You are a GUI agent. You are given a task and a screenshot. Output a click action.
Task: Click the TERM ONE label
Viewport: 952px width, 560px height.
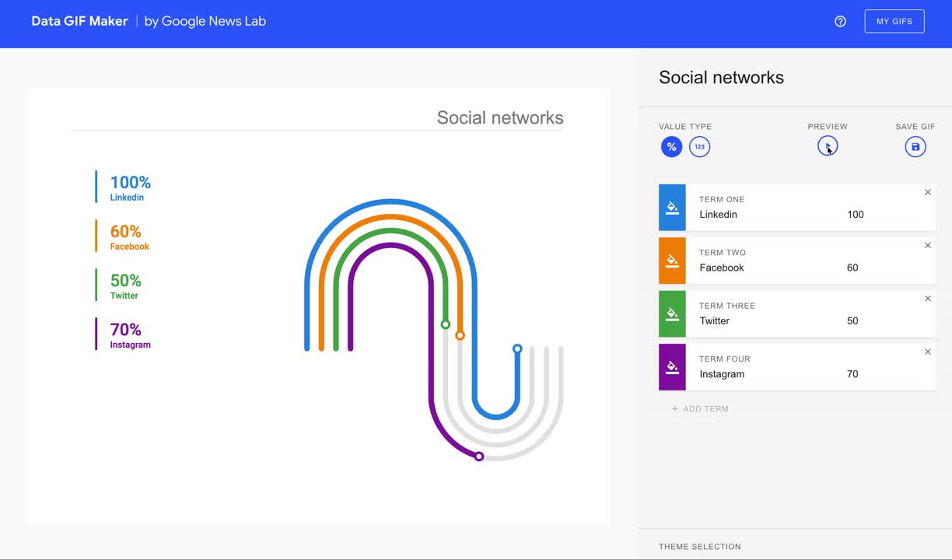pos(722,200)
